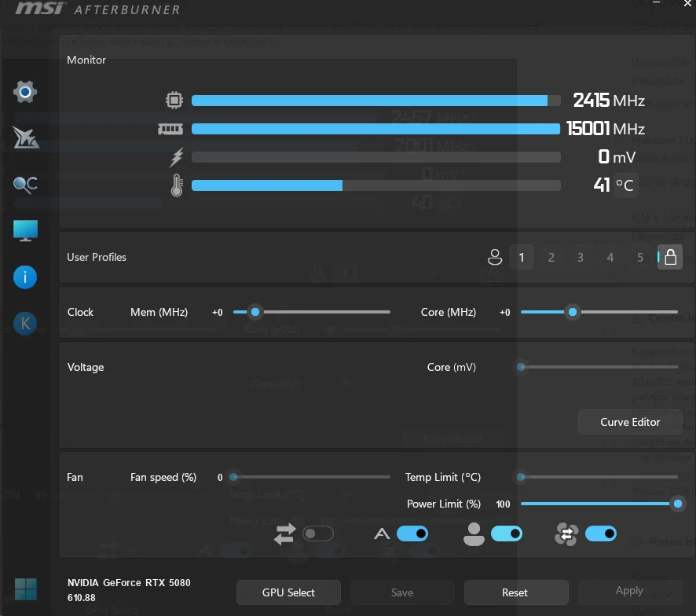Click the NVIDIA GeForce RTX 5080 label

pyautogui.click(x=129, y=583)
